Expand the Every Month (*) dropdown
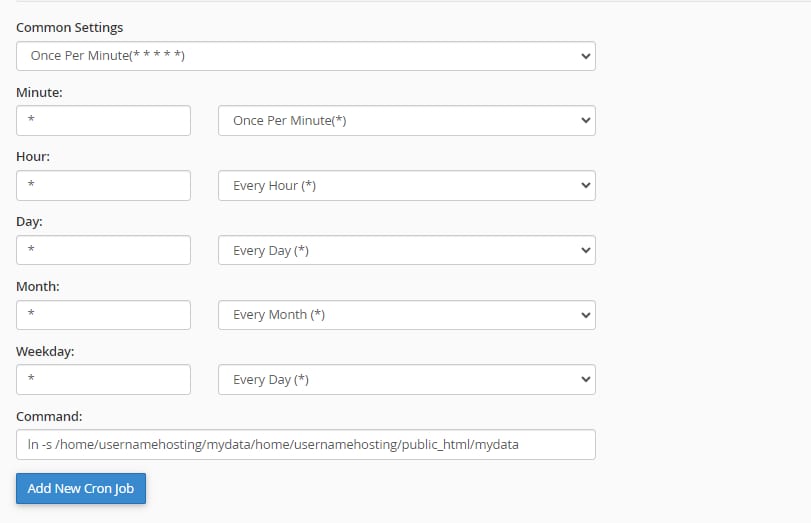811x523 pixels. pyautogui.click(x=406, y=315)
